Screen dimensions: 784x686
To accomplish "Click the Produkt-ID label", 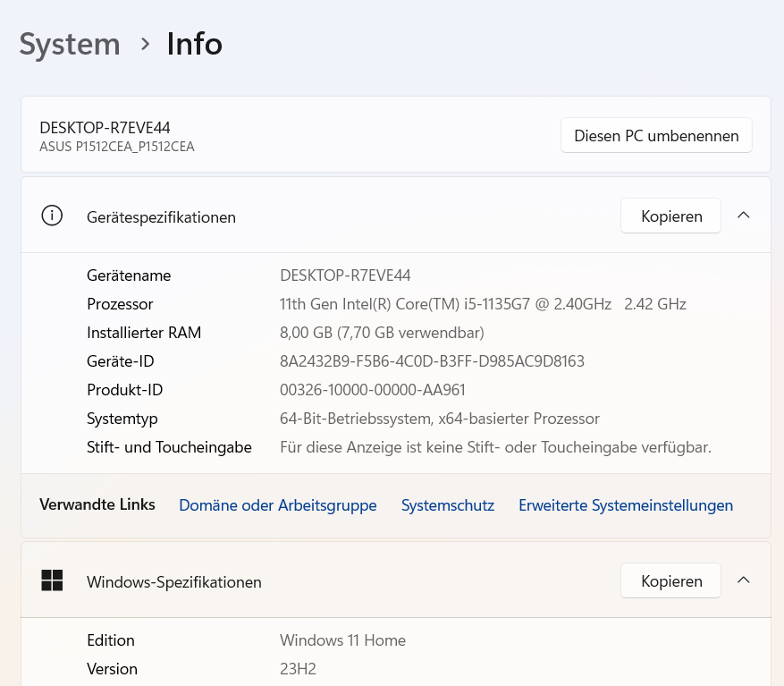I will tap(125, 389).
